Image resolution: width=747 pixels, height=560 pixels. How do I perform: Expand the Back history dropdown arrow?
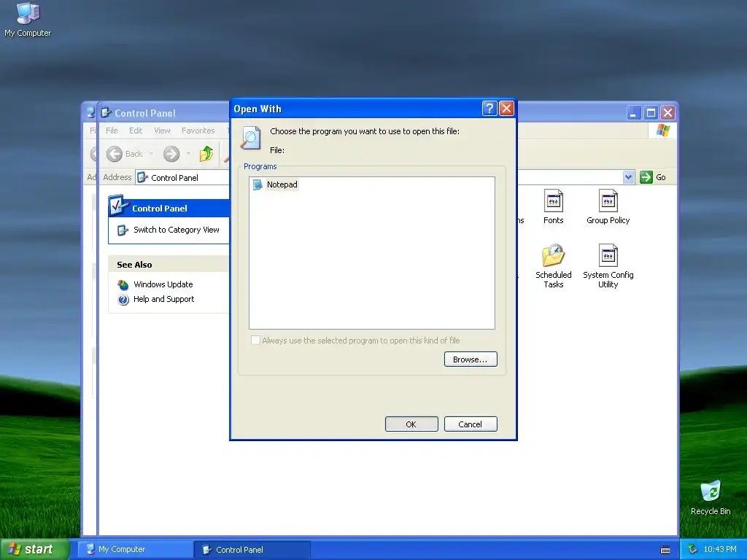point(152,154)
